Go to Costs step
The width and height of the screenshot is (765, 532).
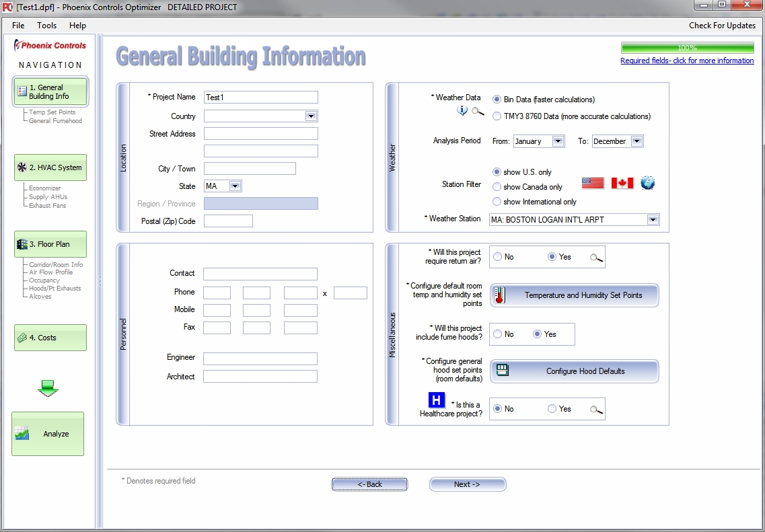(x=50, y=338)
